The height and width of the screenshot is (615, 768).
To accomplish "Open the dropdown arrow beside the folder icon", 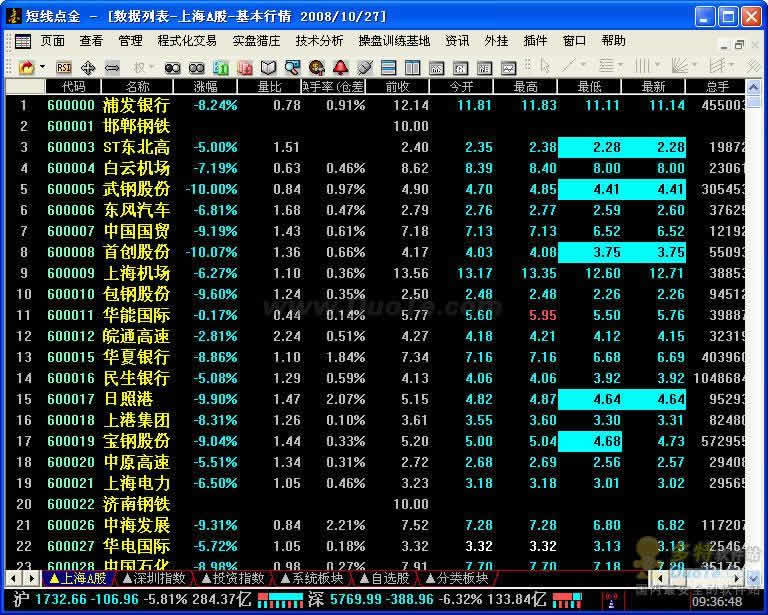I will [x=43, y=67].
